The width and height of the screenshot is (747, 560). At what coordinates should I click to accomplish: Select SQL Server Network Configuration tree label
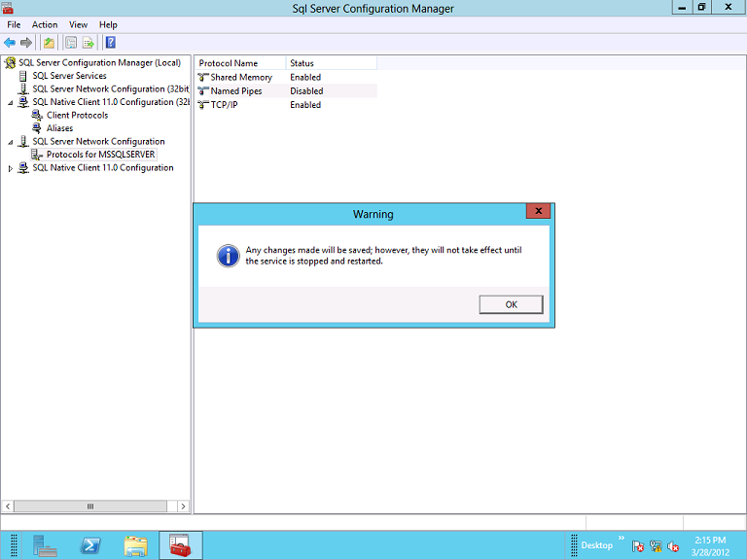98,141
